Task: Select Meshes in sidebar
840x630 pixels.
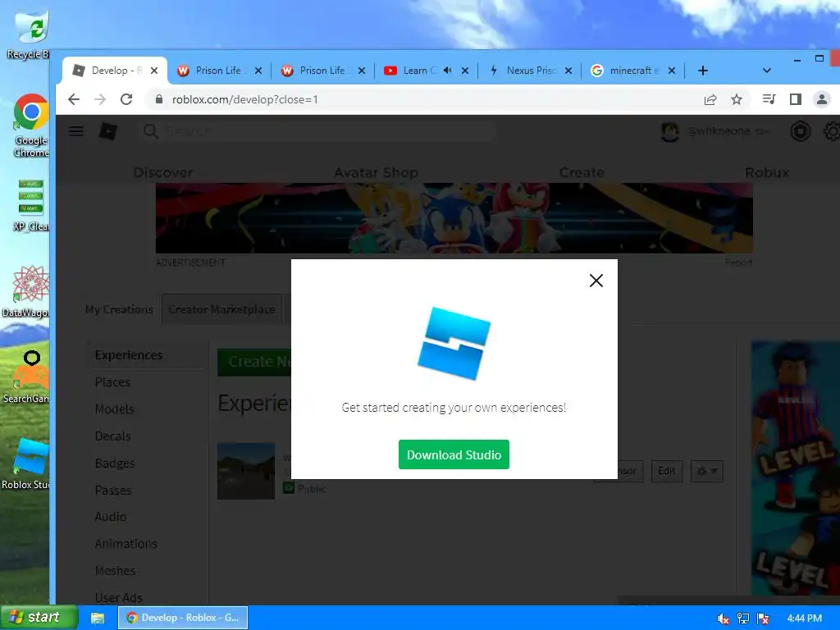Action: coord(115,571)
